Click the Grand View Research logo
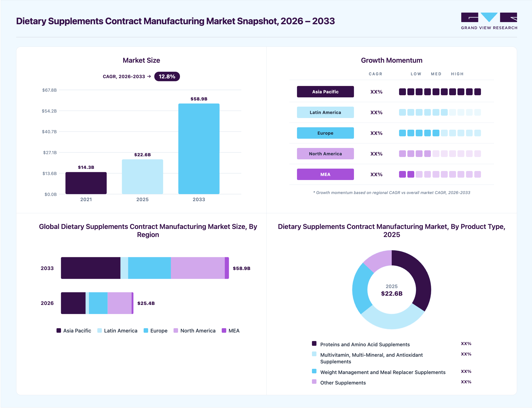Image resolution: width=532 pixels, height=408 pixels. (489, 21)
